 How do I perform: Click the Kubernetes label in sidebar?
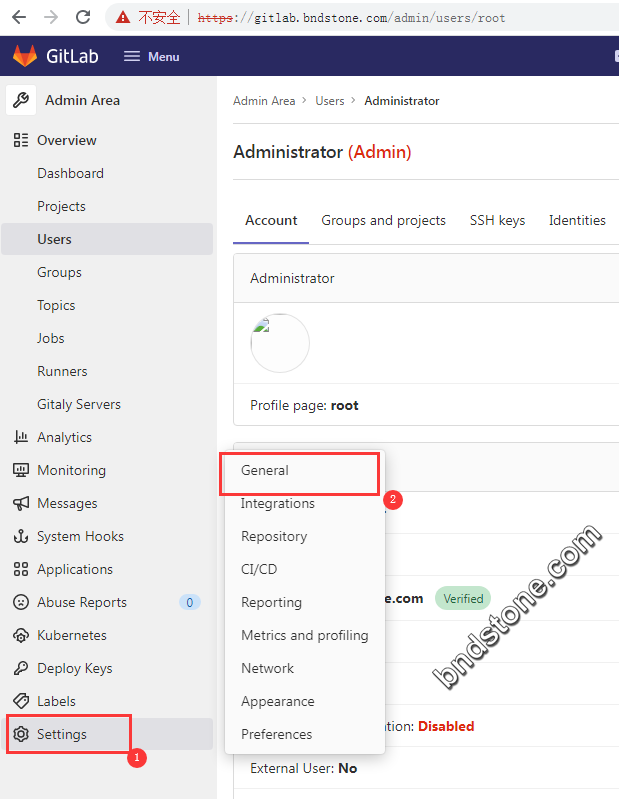(72, 635)
